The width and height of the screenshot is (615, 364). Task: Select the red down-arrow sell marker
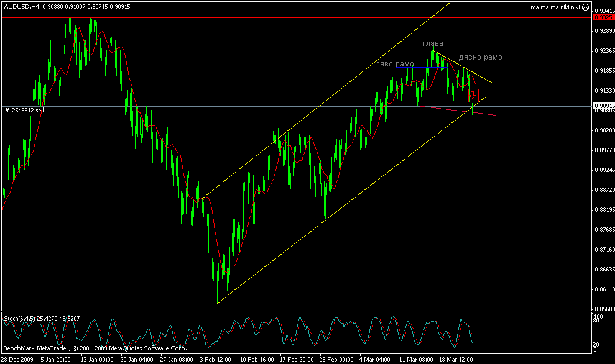(473, 96)
